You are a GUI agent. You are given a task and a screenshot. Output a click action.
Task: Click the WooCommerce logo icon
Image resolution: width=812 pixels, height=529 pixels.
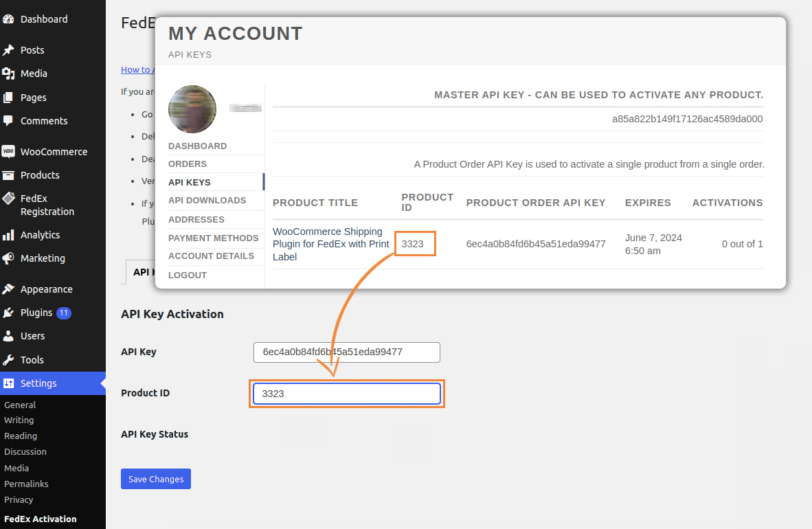(x=8, y=151)
